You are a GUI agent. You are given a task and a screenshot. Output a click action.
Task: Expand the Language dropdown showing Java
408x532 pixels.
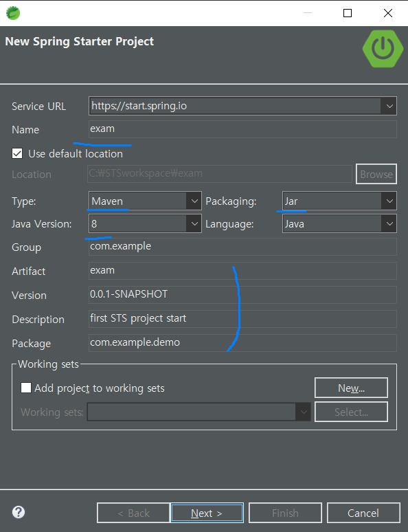(389, 223)
